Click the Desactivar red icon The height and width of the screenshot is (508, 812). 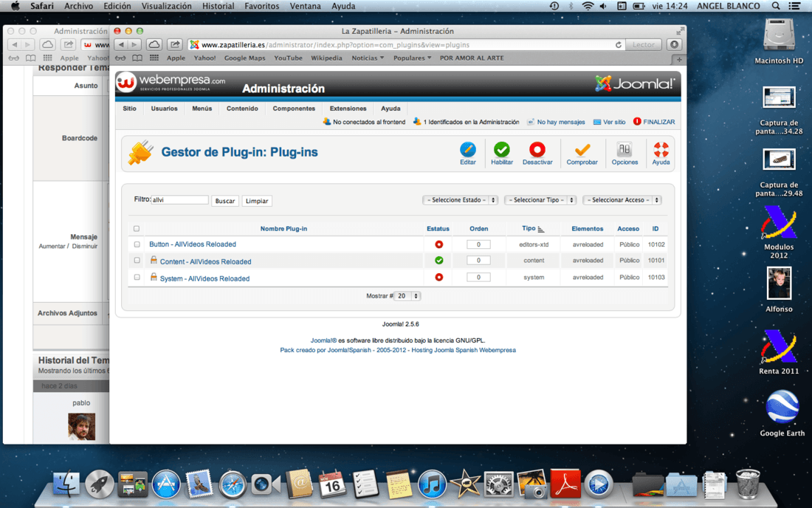tap(537, 150)
